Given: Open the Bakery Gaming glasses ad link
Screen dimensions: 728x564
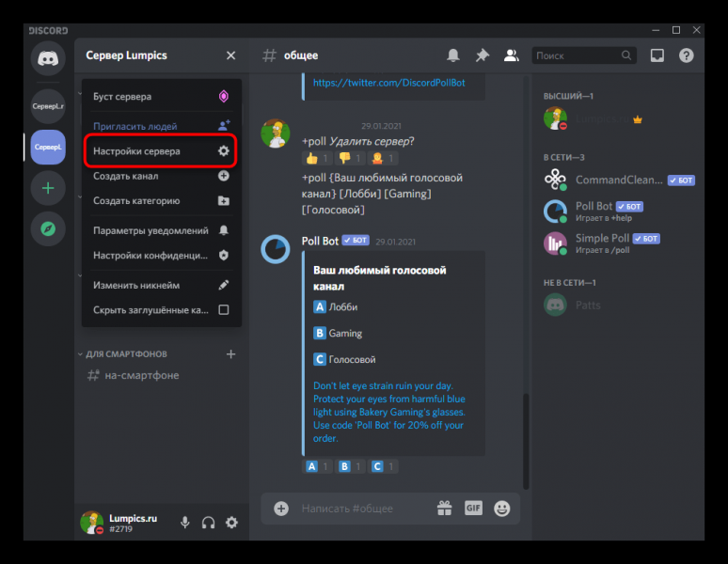Looking at the screenshot, I should click(x=389, y=412).
